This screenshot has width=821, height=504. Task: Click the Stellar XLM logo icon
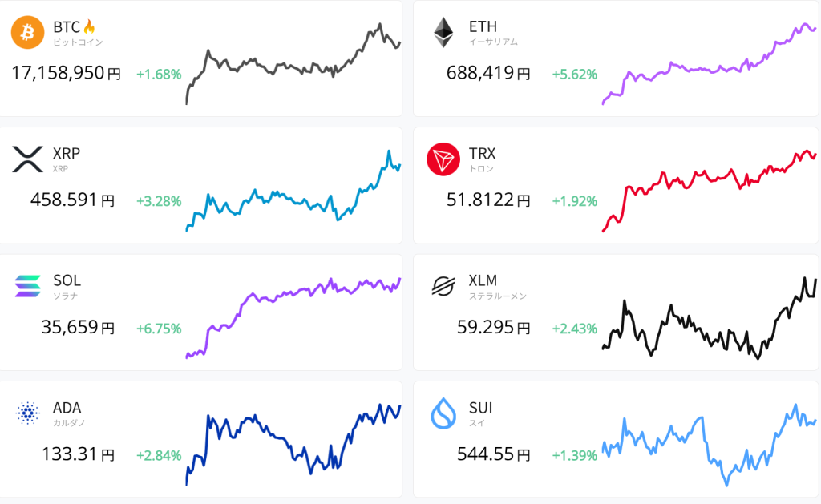pos(443,286)
